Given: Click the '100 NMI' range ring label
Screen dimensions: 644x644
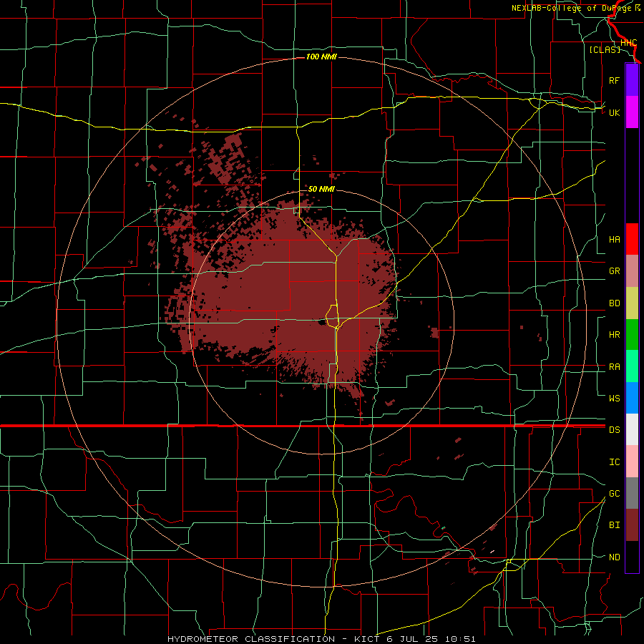Looking at the screenshot, I should [321, 57].
